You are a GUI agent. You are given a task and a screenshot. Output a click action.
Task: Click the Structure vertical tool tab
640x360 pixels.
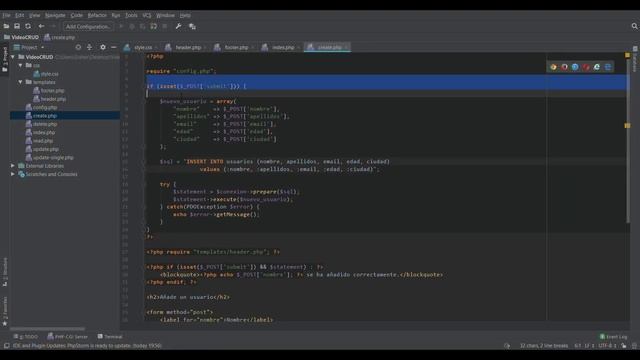tap(5, 271)
